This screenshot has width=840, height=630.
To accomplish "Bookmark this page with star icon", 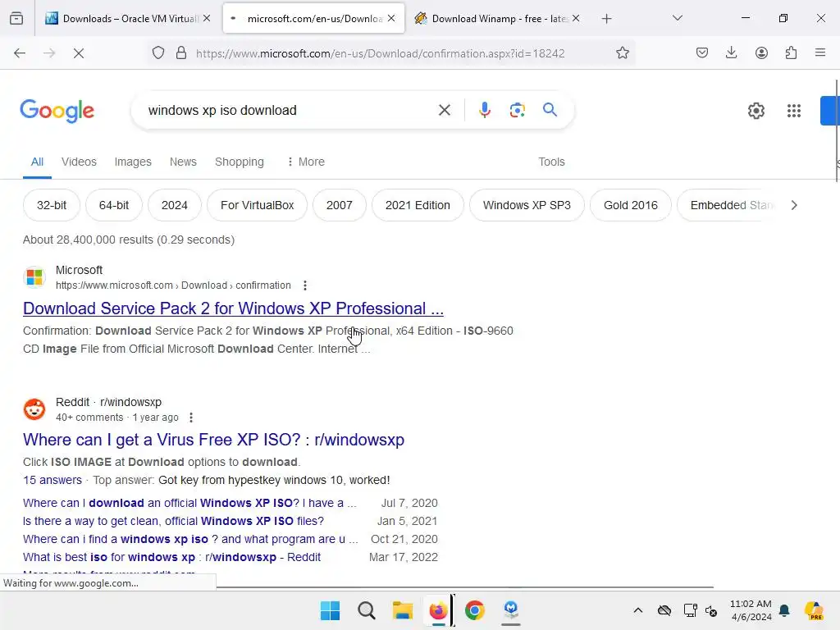I will [622, 53].
